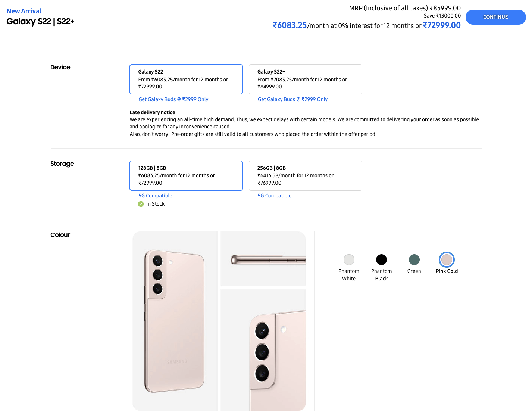Click 5G Compatible under the 256GB option

pos(275,196)
